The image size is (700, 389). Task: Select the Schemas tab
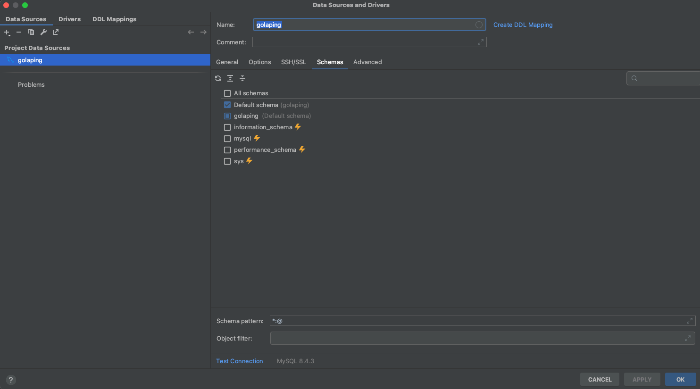[x=330, y=62]
